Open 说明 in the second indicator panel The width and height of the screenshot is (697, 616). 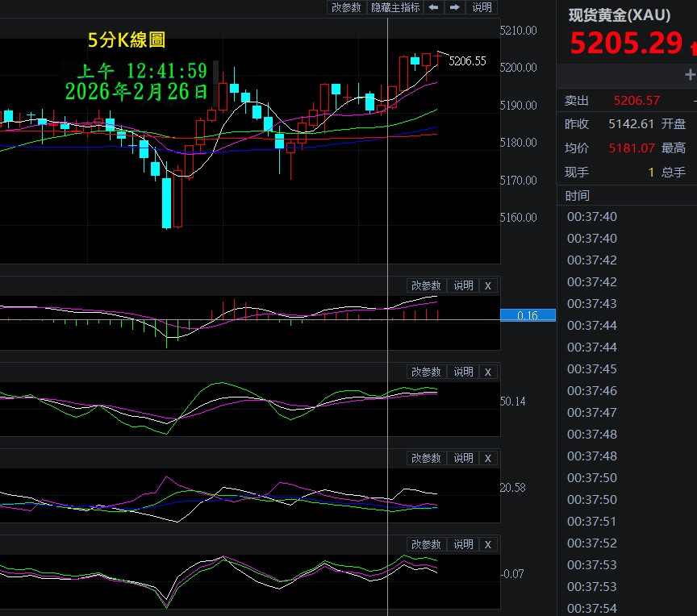click(463, 372)
